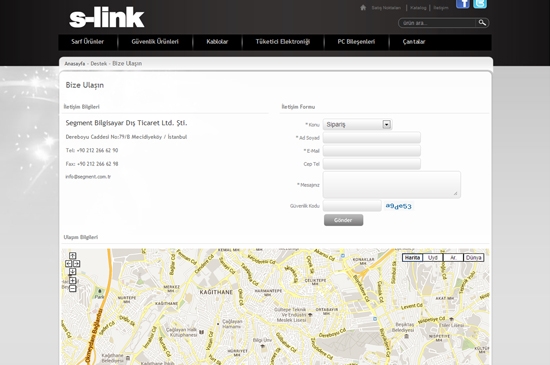Screen dimensions: 550x365
Task: Open the PC Bileşenleri menu
Action: [x=356, y=42]
